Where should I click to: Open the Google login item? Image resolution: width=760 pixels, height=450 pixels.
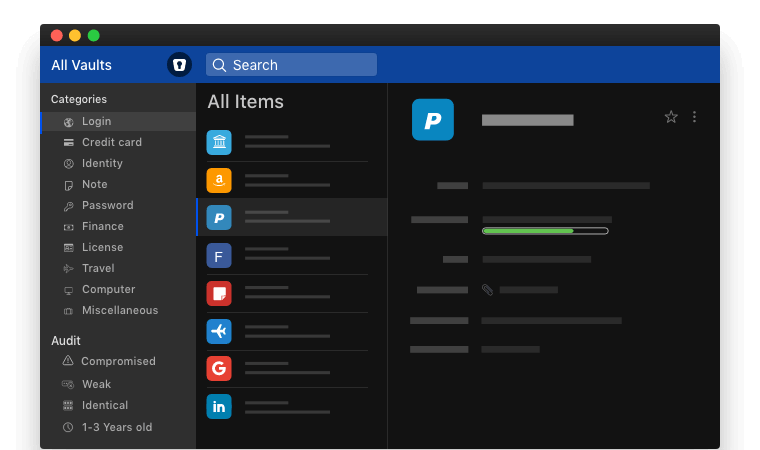[x=219, y=368]
